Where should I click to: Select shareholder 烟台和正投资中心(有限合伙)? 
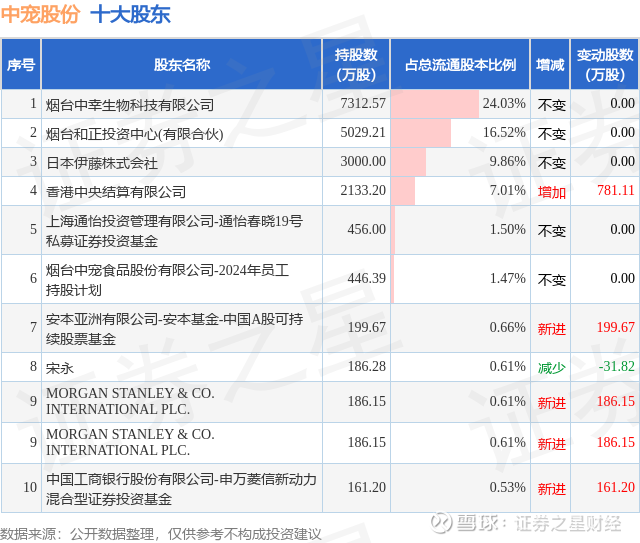point(135,134)
